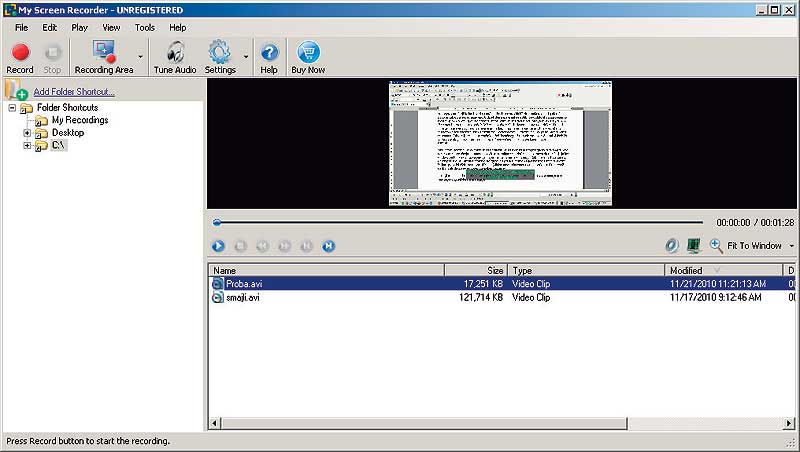Sort files by the Modified column

point(723,270)
